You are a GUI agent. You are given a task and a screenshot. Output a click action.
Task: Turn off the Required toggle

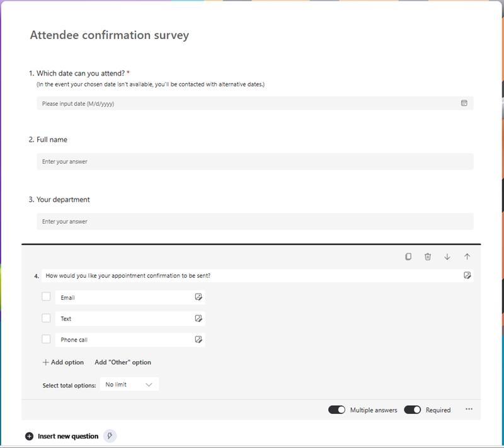click(x=415, y=410)
